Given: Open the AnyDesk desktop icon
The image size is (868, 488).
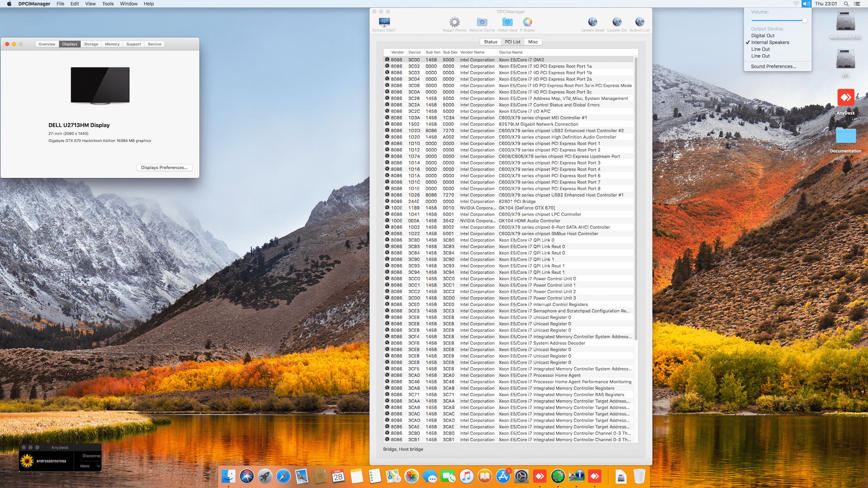Looking at the screenshot, I should 845,98.
